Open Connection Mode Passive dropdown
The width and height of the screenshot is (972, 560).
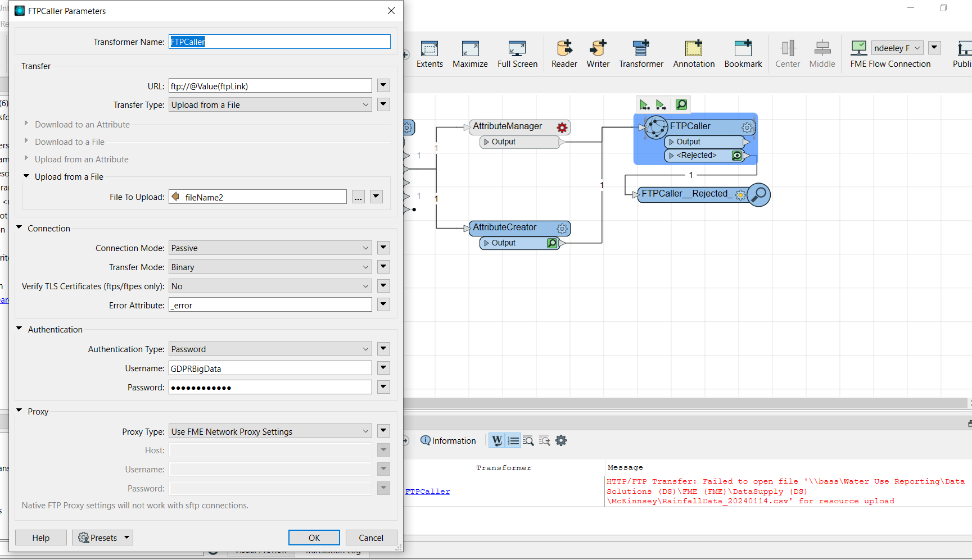pyautogui.click(x=270, y=248)
